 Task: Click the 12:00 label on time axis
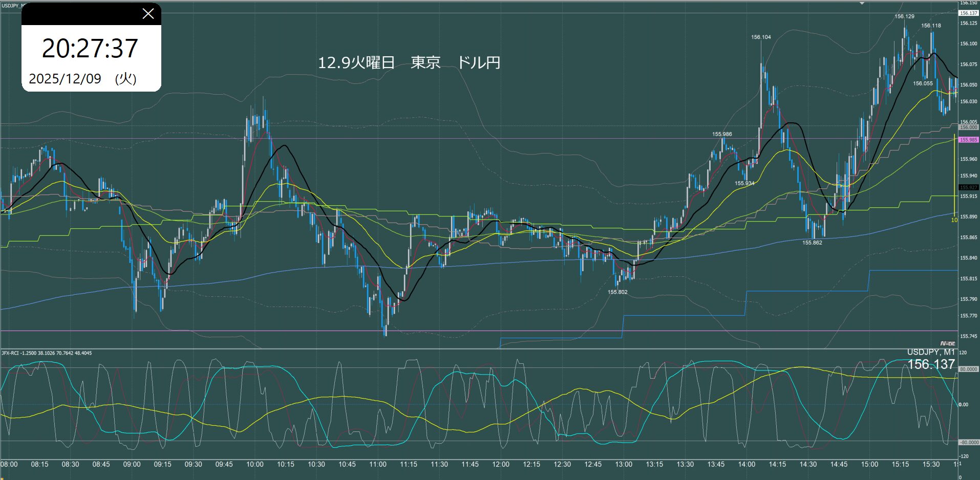(500, 464)
